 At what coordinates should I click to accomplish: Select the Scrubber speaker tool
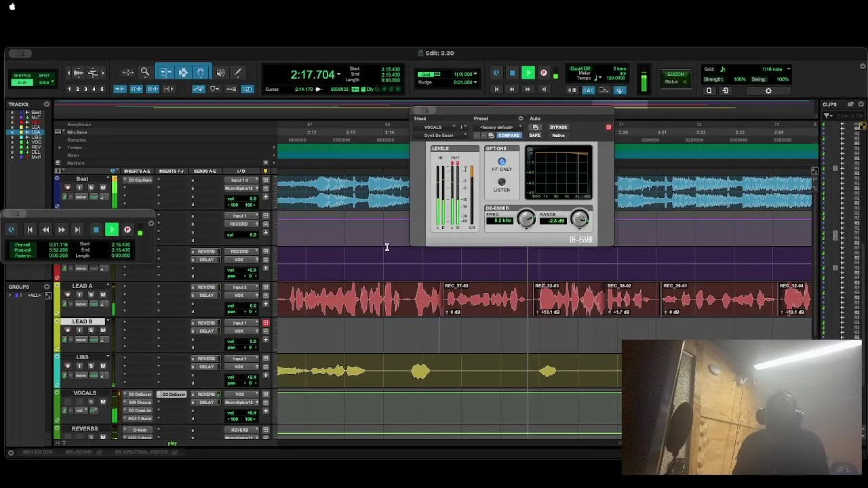click(220, 72)
